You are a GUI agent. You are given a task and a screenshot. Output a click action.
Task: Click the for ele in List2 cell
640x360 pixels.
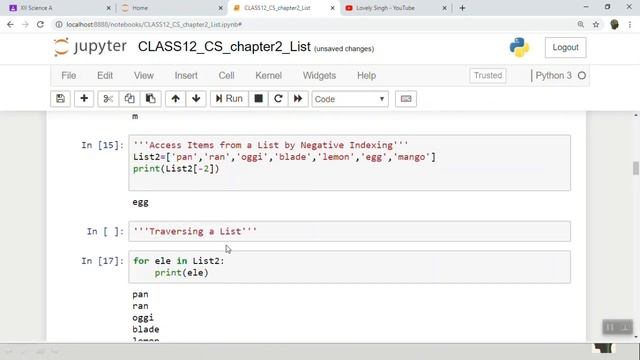coord(349,267)
